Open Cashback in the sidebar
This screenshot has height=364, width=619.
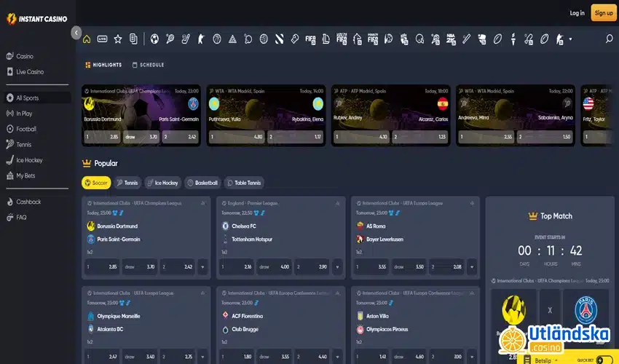pos(38,202)
